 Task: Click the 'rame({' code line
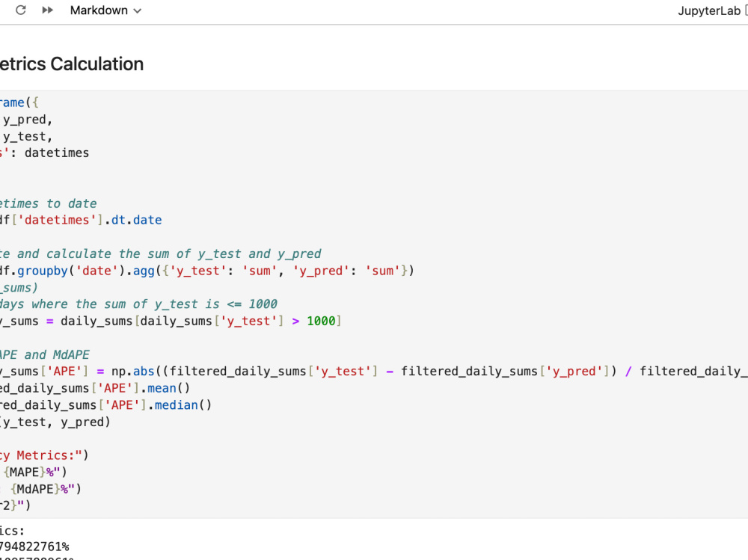tap(19, 102)
